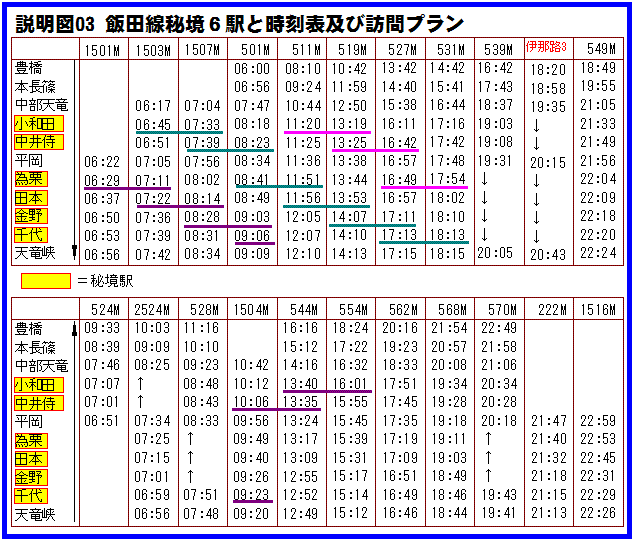
Task: Click the 11:16 time under 528M
Action: pyautogui.click(x=201, y=328)
